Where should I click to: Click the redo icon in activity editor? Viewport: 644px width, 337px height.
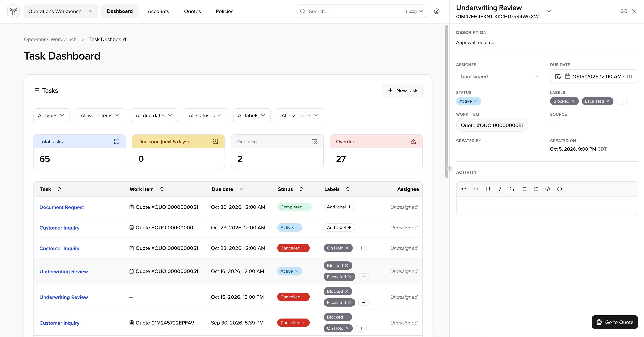[x=476, y=189]
